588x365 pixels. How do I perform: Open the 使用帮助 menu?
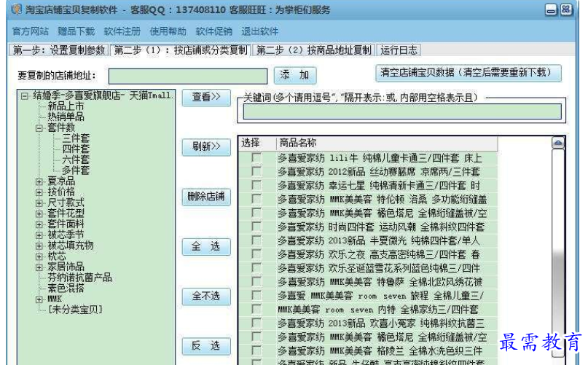coord(168,31)
